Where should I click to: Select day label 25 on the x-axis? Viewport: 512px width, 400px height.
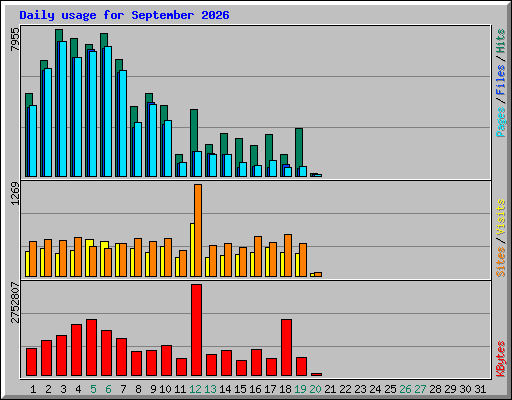[390, 389]
